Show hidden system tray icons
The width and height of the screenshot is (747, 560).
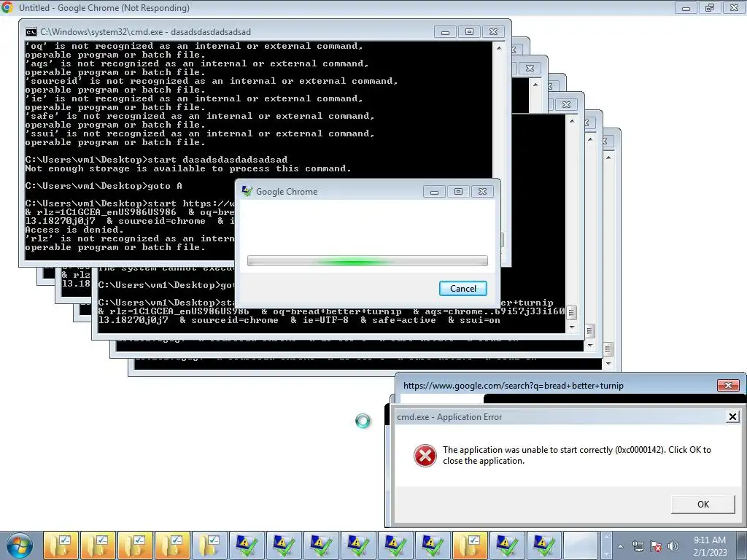620,546
